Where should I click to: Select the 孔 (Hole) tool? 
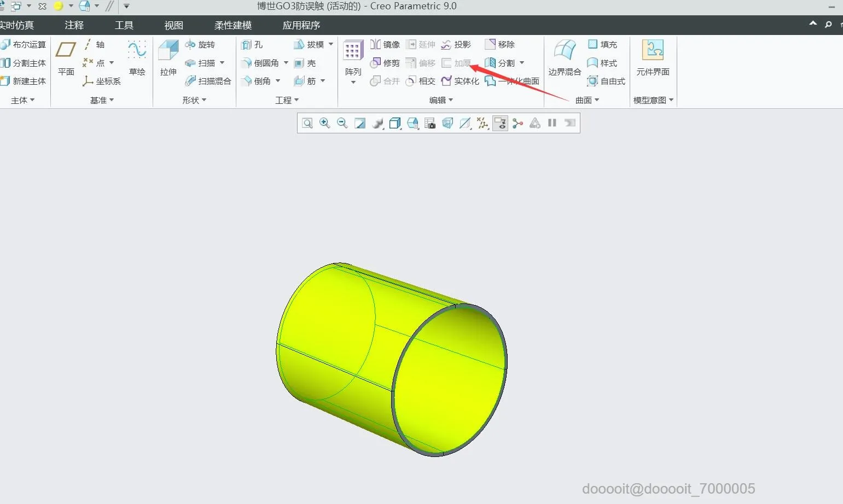[252, 44]
